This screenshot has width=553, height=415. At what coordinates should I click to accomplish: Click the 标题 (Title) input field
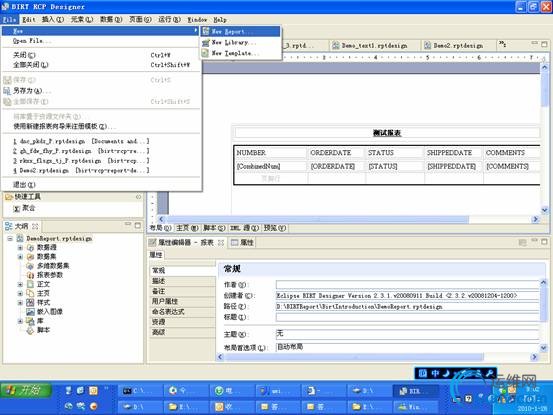(407, 317)
